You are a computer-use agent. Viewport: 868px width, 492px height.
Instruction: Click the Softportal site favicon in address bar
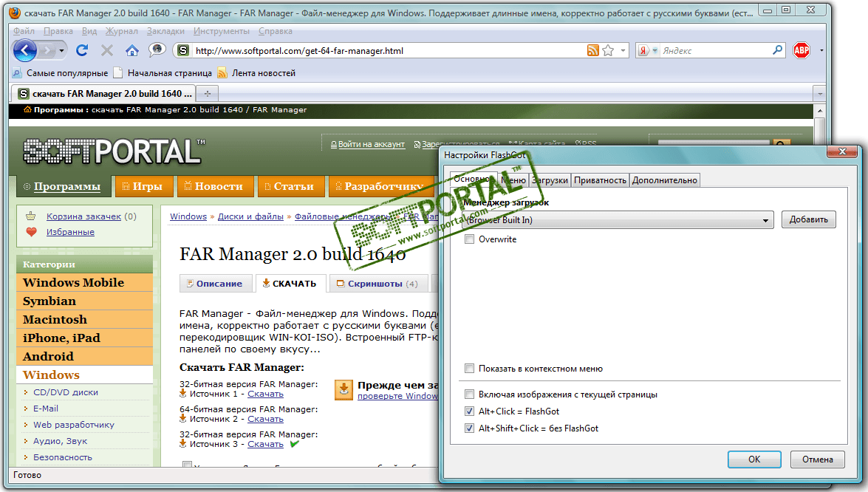click(x=183, y=50)
